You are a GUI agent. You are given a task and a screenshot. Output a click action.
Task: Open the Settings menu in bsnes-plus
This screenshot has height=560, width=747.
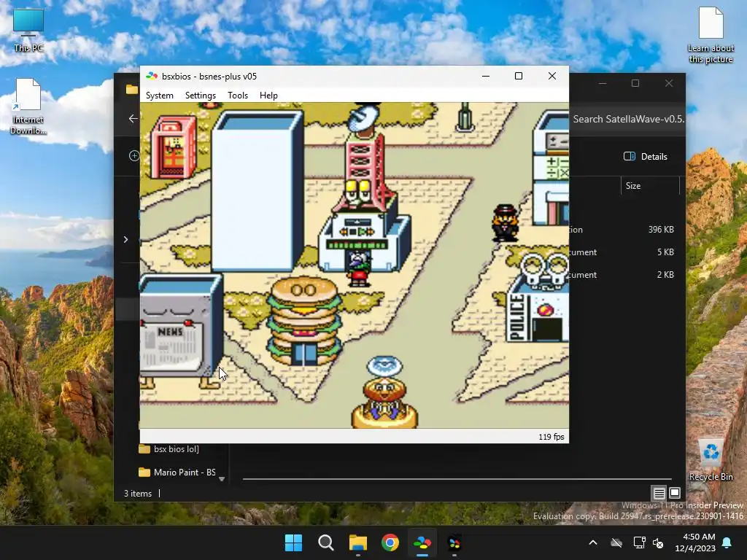[200, 96]
